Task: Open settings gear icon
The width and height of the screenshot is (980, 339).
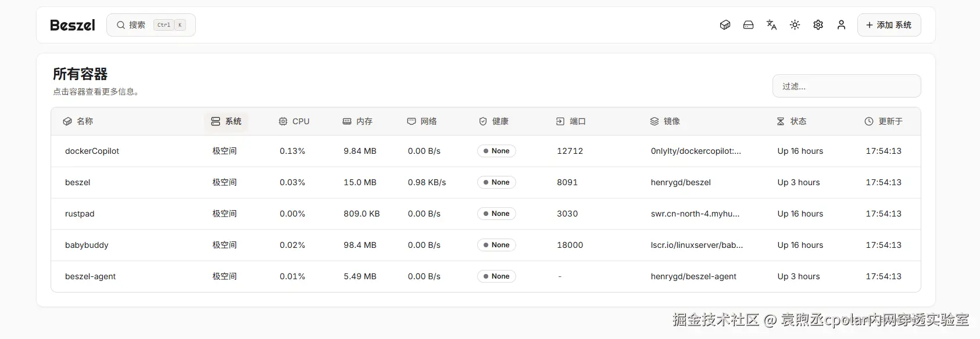Action: point(818,25)
